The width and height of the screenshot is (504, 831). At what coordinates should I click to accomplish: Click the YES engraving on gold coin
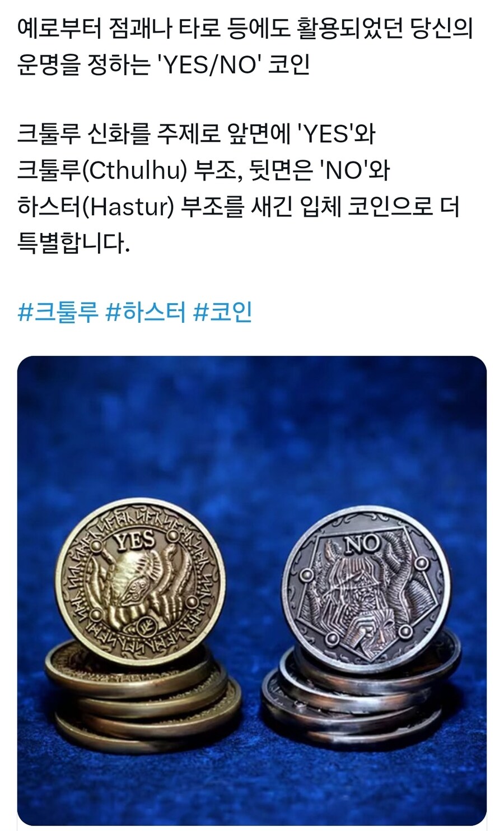click(x=134, y=541)
